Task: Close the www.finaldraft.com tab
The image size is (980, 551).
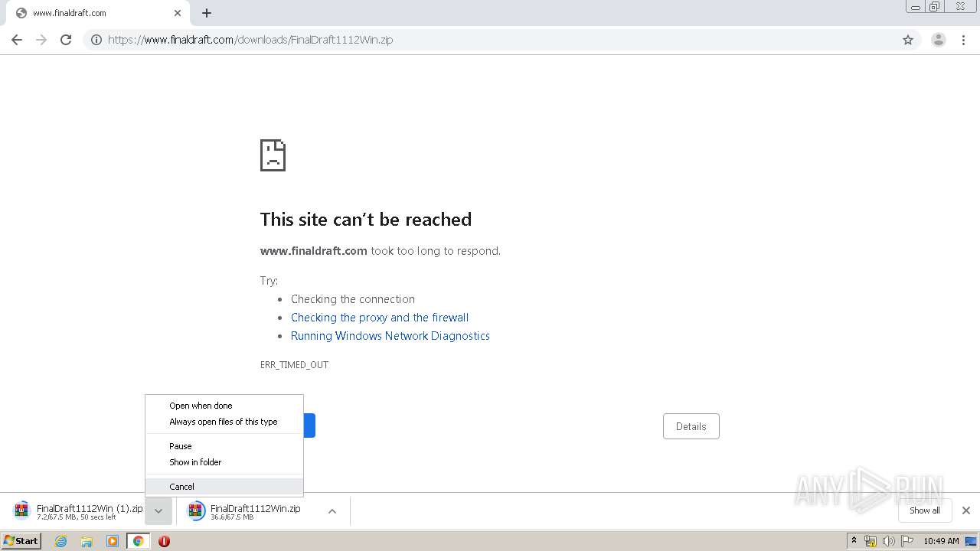Action: [178, 13]
